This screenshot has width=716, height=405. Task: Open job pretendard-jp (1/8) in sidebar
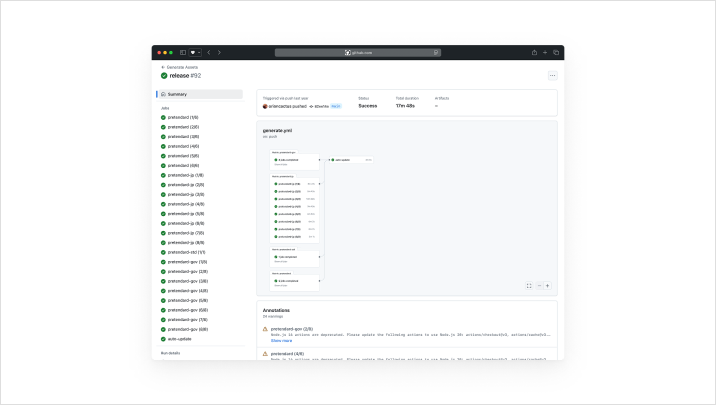click(x=182, y=175)
